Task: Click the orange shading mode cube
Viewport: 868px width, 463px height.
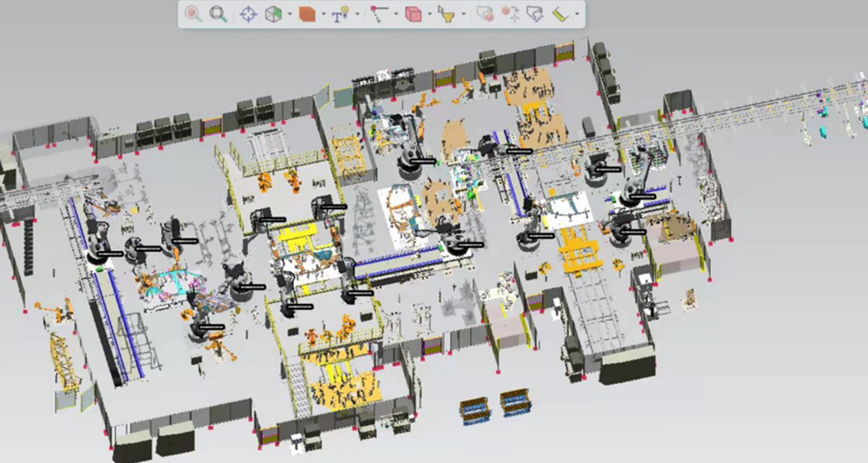Action: [x=307, y=14]
